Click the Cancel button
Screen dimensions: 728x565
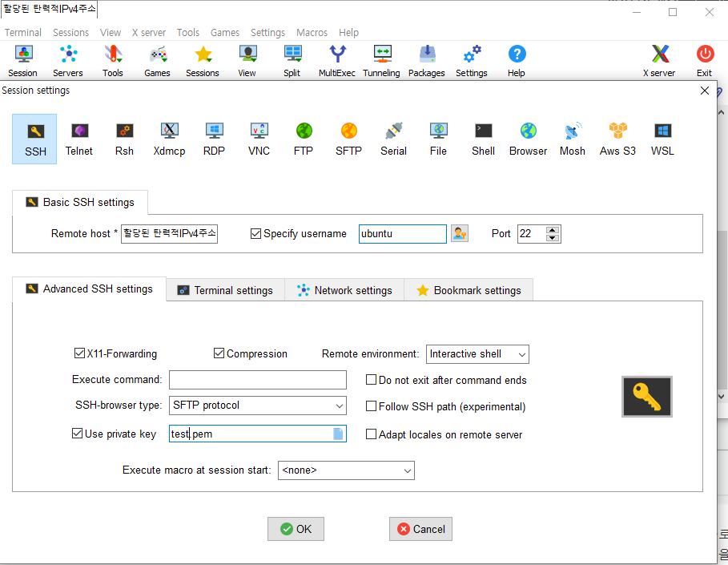(x=420, y=529)
